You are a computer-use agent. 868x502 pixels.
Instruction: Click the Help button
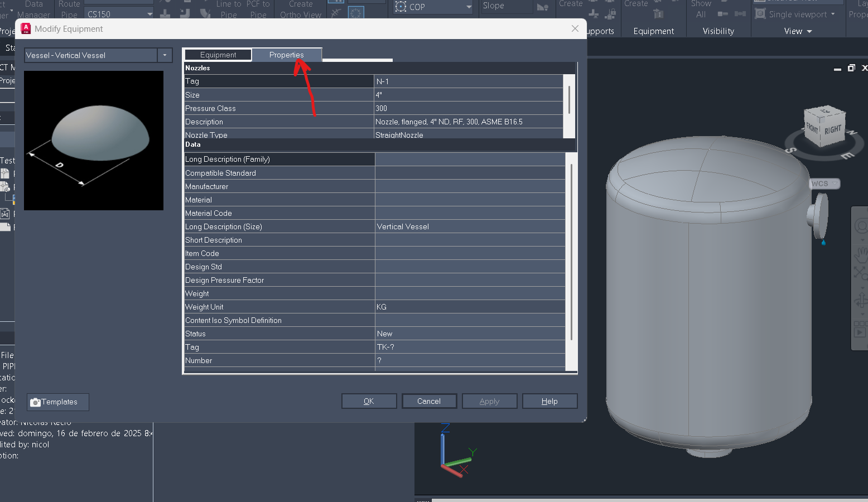coord(549,401)
